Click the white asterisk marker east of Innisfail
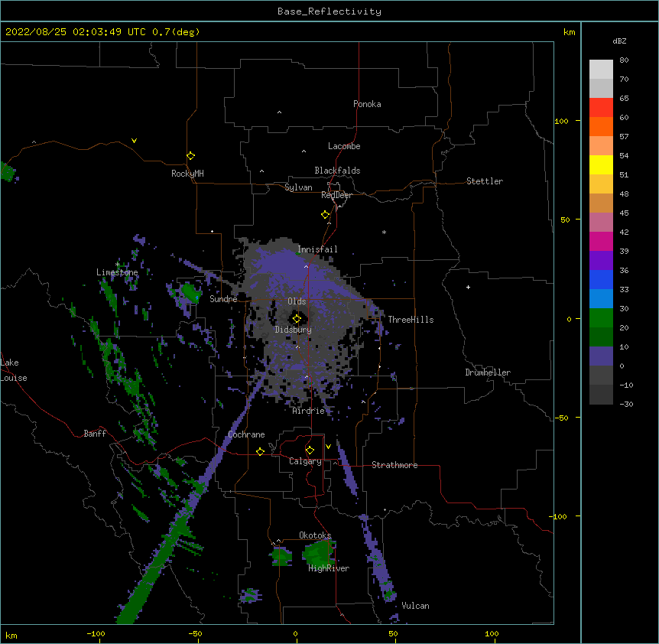 point(384,232)
